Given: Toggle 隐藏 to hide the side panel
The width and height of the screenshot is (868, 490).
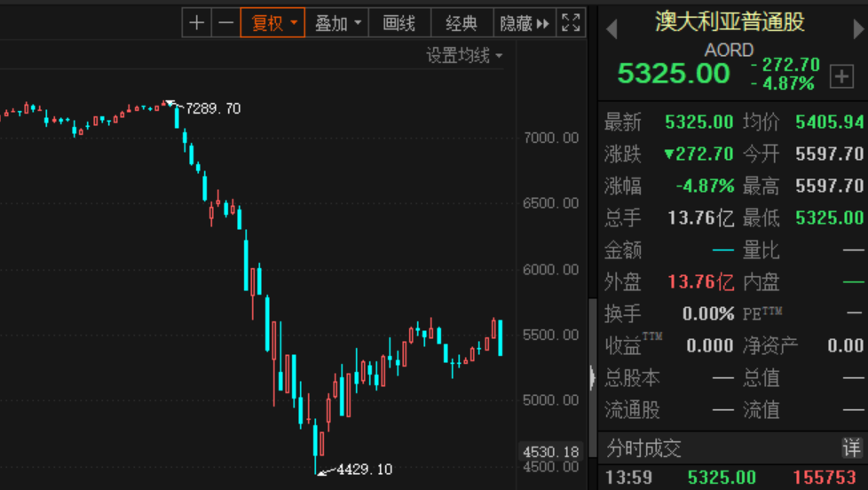Looking at the screenshot, I should pyautogui.click(x=525, y=23).
